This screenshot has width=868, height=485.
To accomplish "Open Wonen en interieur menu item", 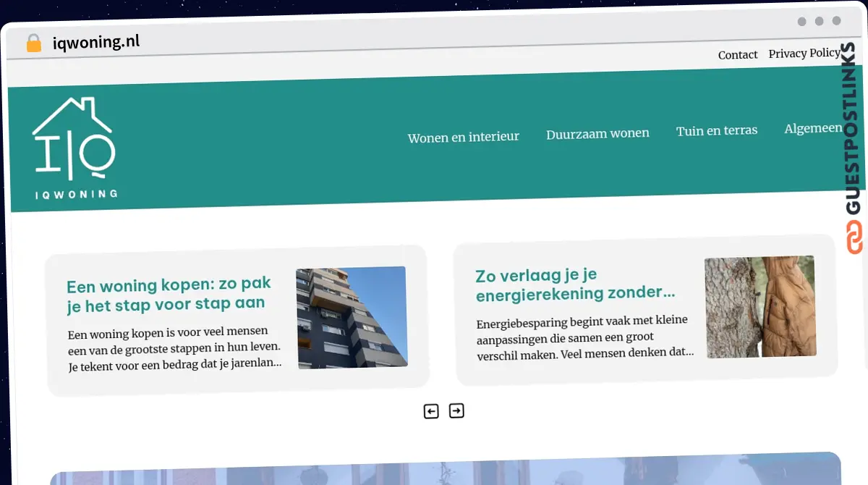I will click(464, 137).
